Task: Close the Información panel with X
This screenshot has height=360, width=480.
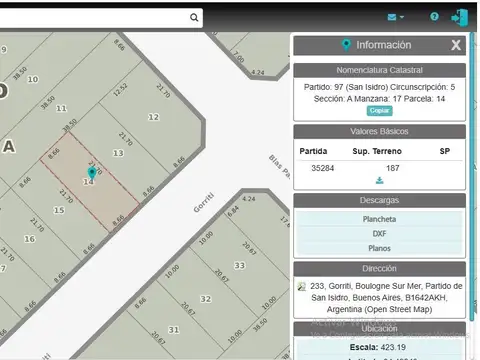Action: pos(456,45)
